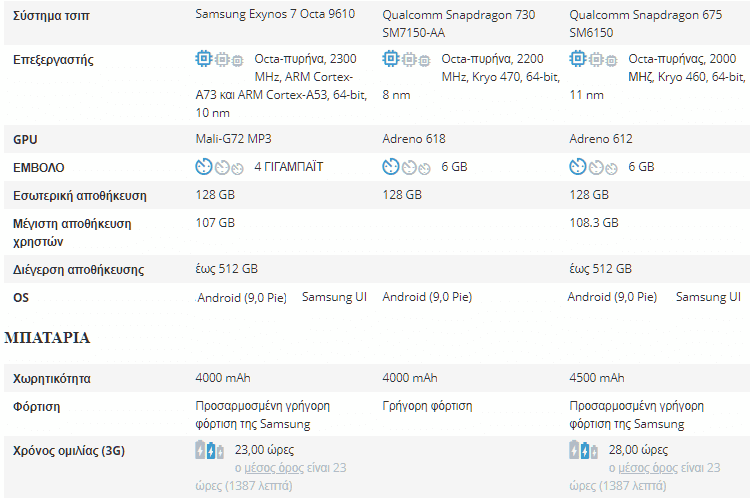The height and width of the screenshot is (498, 750).
Task: Click Samsung Exynos 7 Octa 9610 chipset text
Action: click(275, 14)
